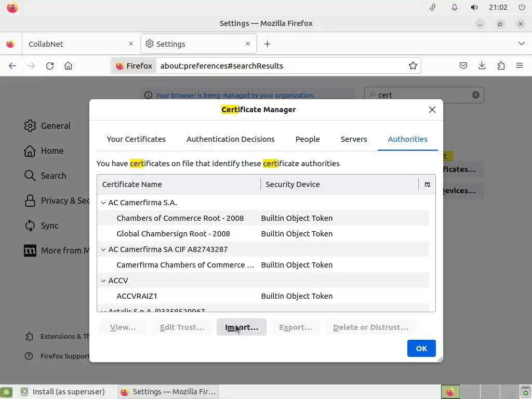The height and width of the screenshot is (399, 532).
Task: Open the managed by your organization link
Action: [x=235, y=96]
